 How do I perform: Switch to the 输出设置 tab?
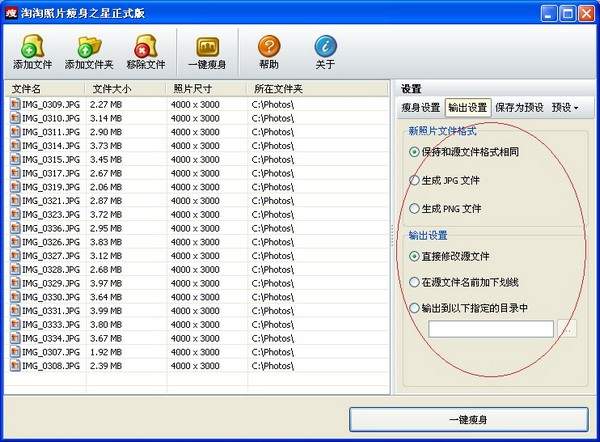tap(467, 107)
